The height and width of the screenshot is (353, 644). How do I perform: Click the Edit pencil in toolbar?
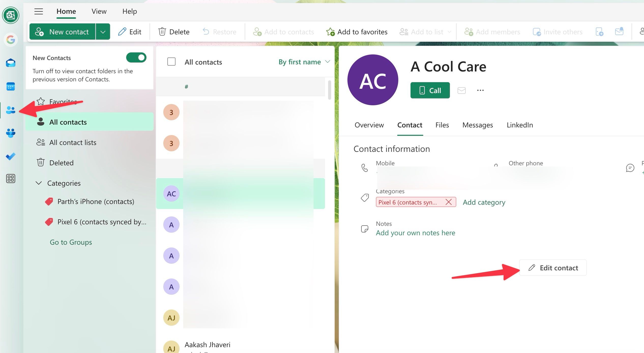(130, 32)
